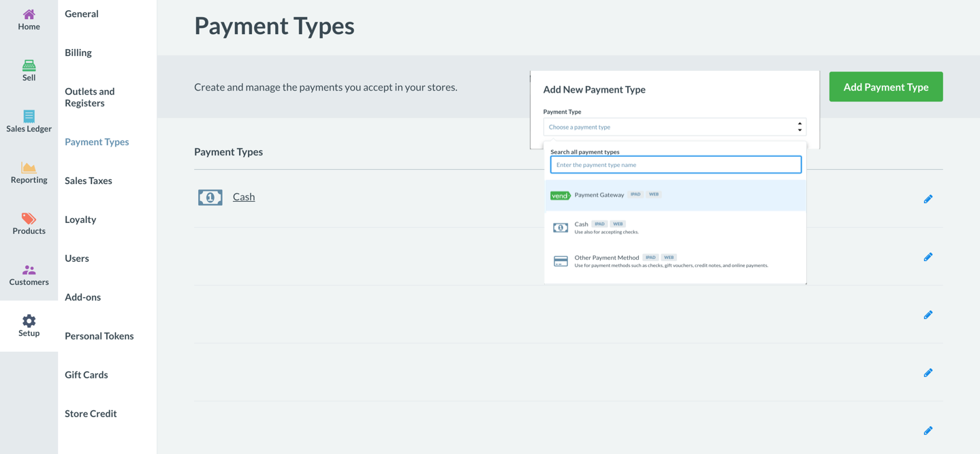Viewport: 980px width, 454px height.
Task: Open the Sales Taxes settings menu item
Action: [89, 181]
